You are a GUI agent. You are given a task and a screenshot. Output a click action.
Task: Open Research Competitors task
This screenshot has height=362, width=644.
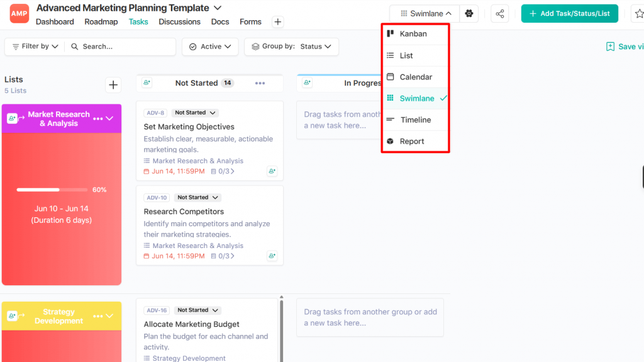[x=184, y=212]
